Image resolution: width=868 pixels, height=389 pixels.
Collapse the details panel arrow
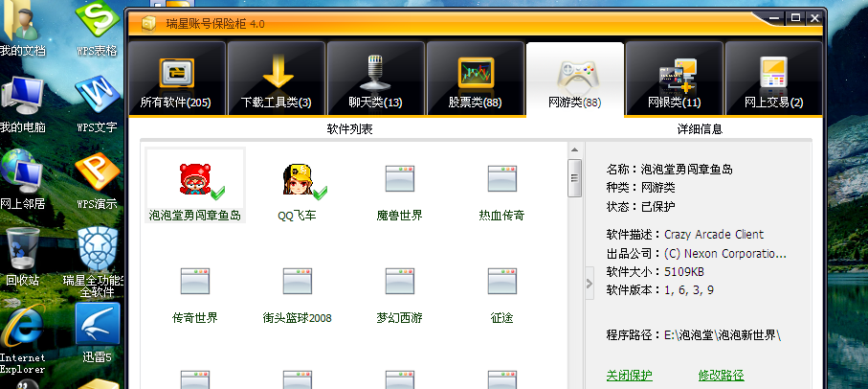click(x=590, y=284)
